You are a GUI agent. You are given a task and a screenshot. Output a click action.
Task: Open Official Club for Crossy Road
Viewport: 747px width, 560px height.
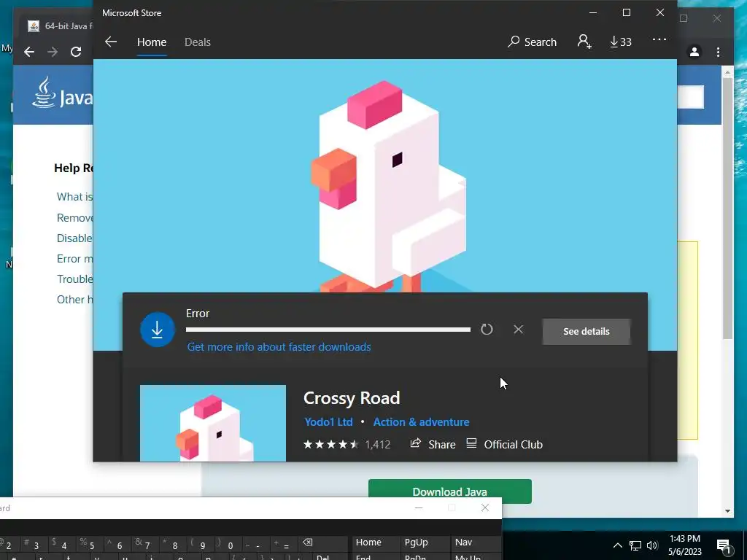coord(504,444)
